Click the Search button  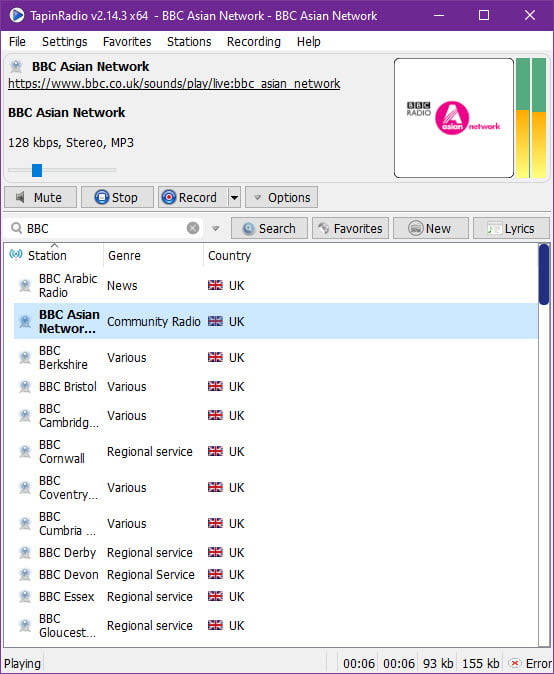(x=269, y=228)
